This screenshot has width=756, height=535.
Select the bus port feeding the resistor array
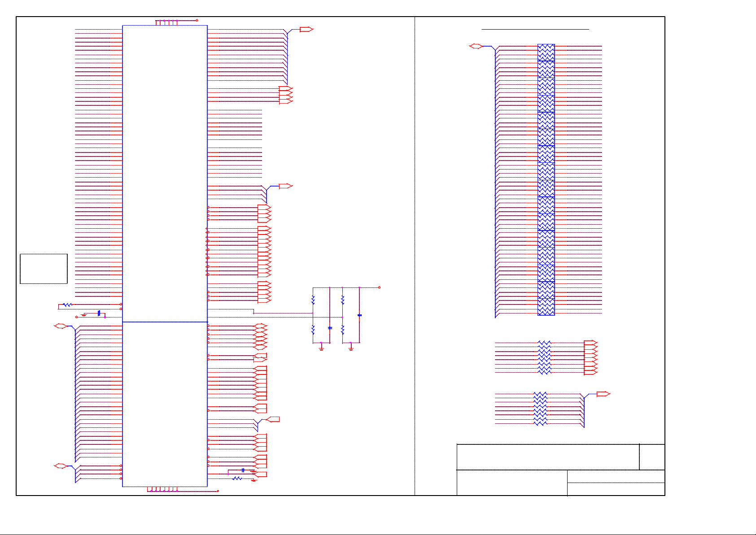coord(476,46)
